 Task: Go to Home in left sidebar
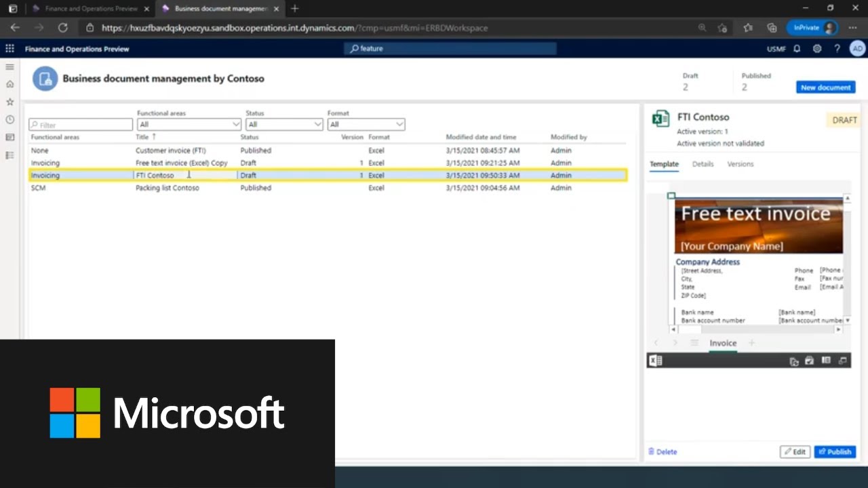click(9, 84)
